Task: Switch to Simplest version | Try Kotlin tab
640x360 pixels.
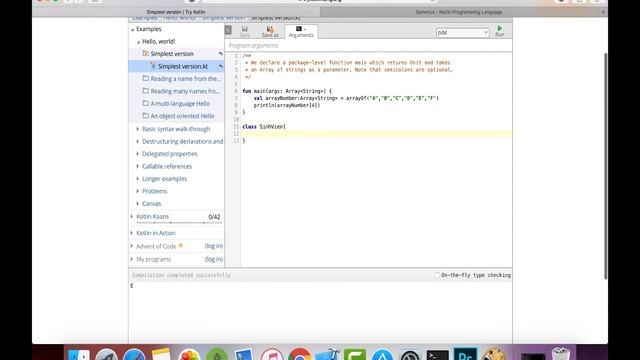Action: (x=176, y=12)
